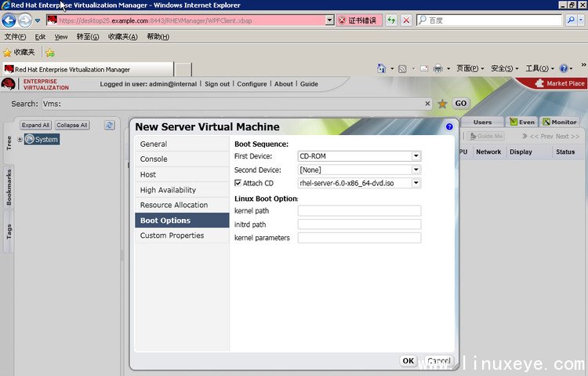Open the File menu

point(15,36)
